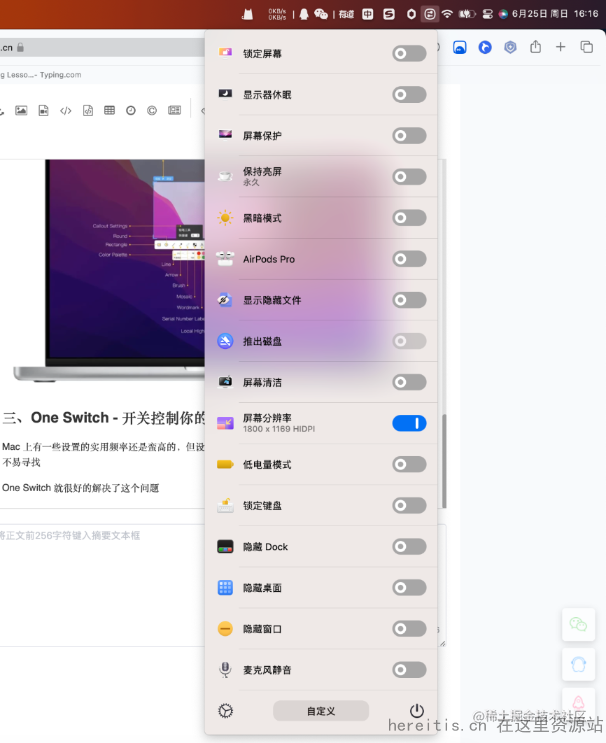Click the 永久 label under 保持亮屏

(x=251, y=182)
